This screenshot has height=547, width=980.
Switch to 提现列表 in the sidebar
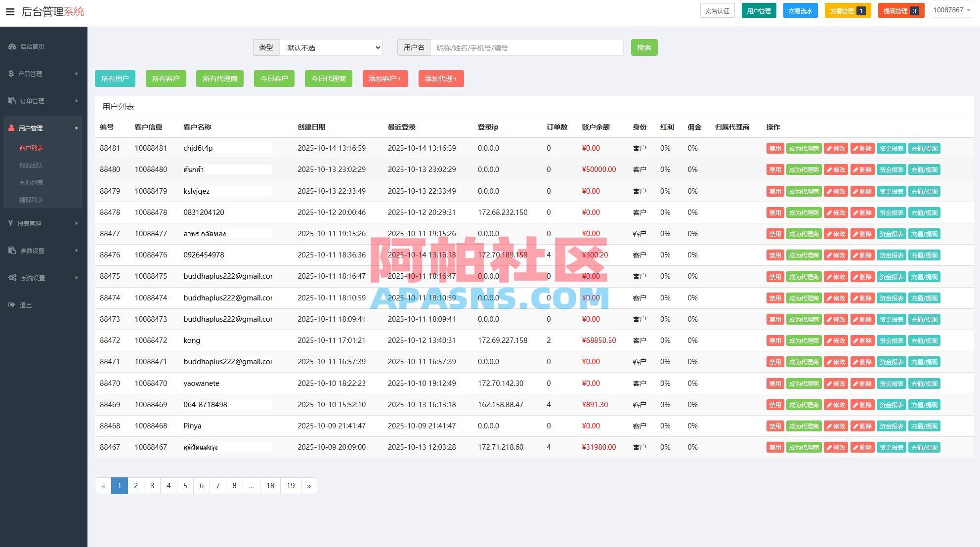pyautogui.click(x=31, y=200)
